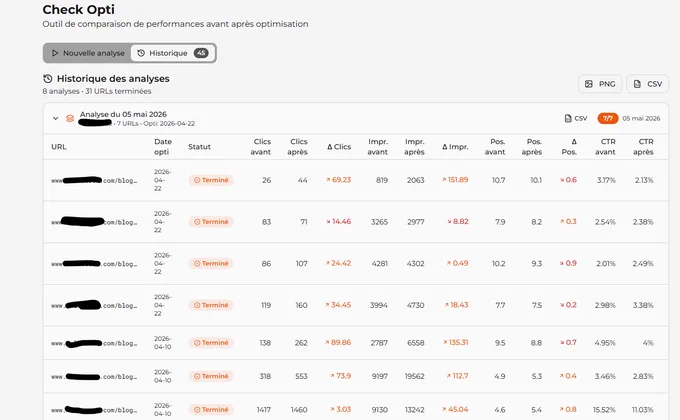680x420 pixels.
Task: Click Terminé status in the 14.46 row
Action: click(x=211, y=222)
